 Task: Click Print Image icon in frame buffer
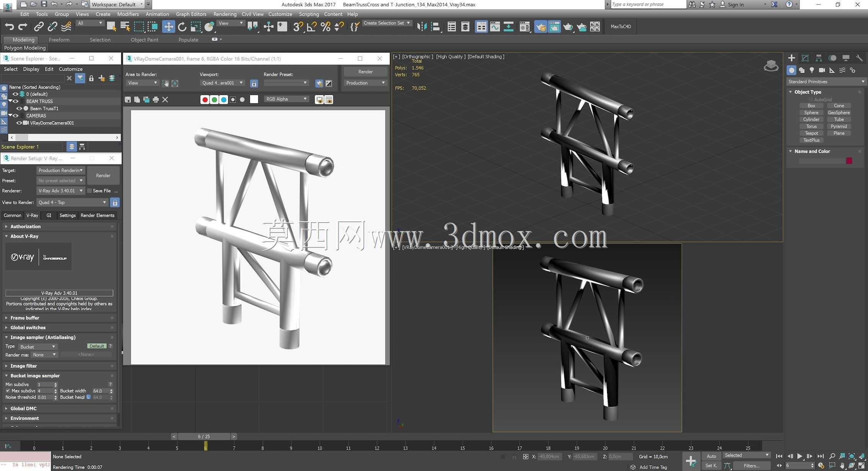click(x=156, y=100)
